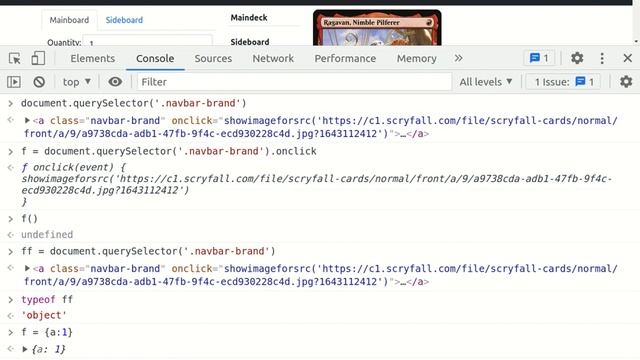Open the All levels dropdown
The height and width of the screenshot is (360, 640).
[x=486, y=82]
